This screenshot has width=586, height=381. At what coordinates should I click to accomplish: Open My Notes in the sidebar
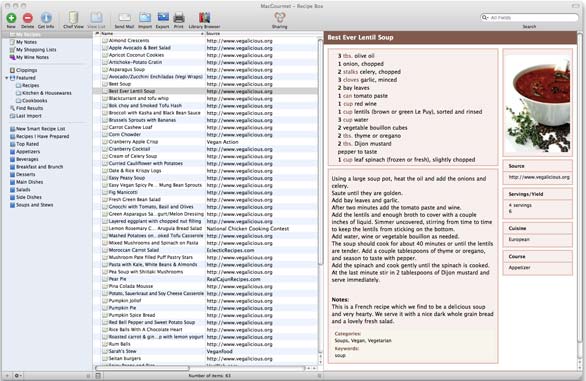point(26,42)
